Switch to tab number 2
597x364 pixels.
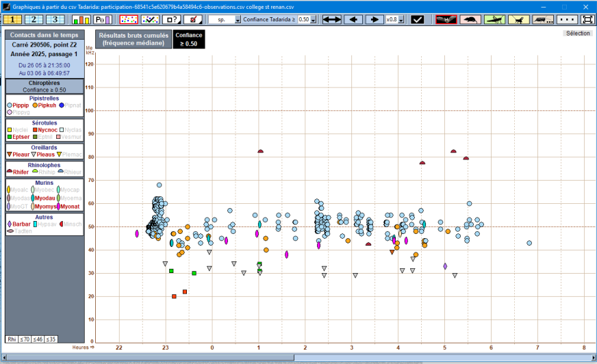(34, 19)
